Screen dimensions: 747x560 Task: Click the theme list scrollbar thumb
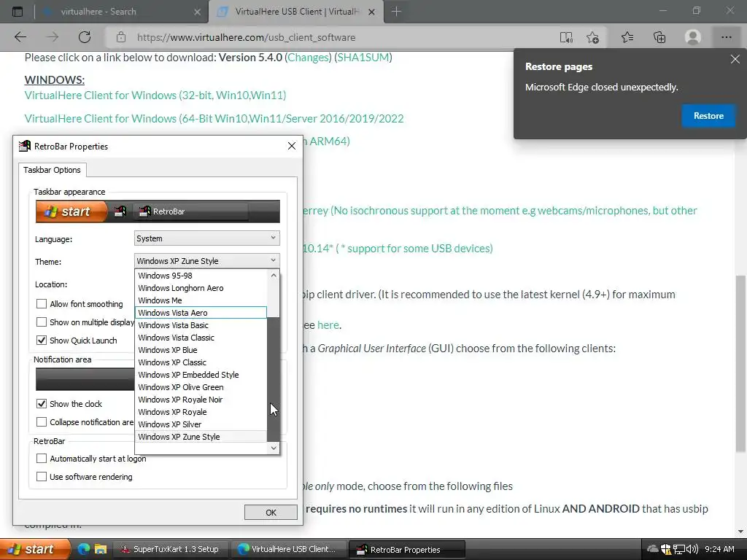click(x=274, y=379)
